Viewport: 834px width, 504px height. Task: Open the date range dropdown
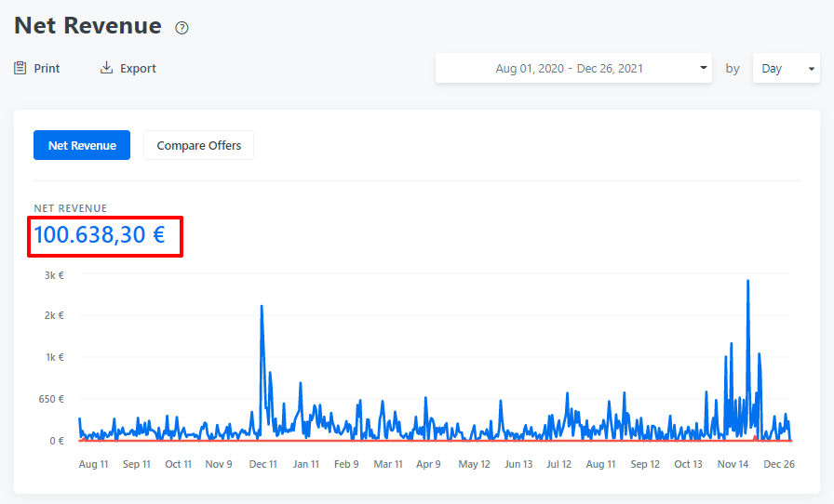tap(573, 68)
